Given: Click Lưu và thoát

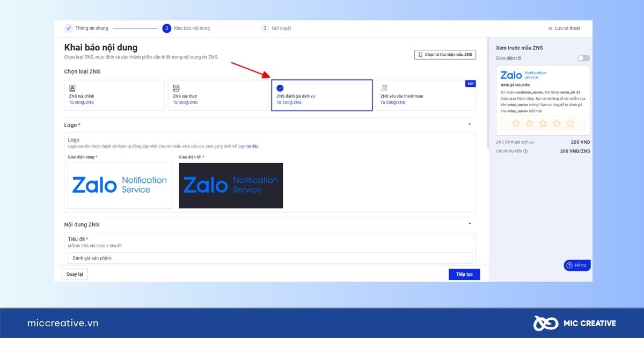Looking at the screenshot, I should coord(563,28).
